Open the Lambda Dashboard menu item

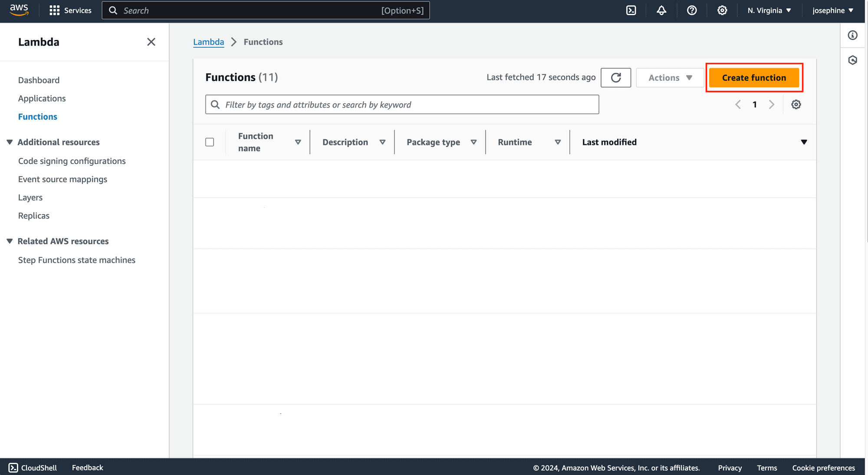(39, 79)
